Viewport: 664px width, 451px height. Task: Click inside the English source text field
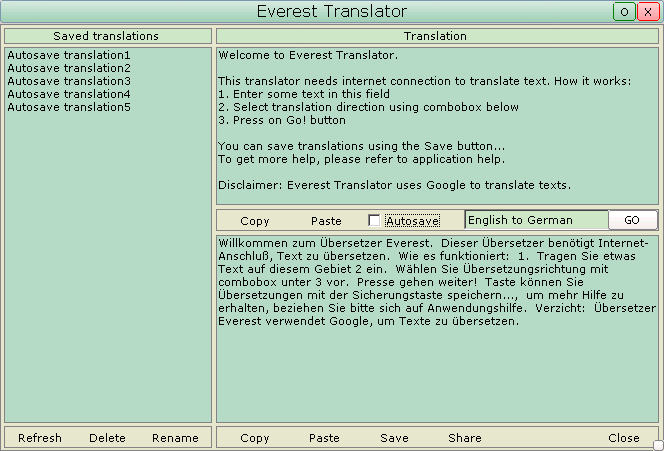(437, 126)
